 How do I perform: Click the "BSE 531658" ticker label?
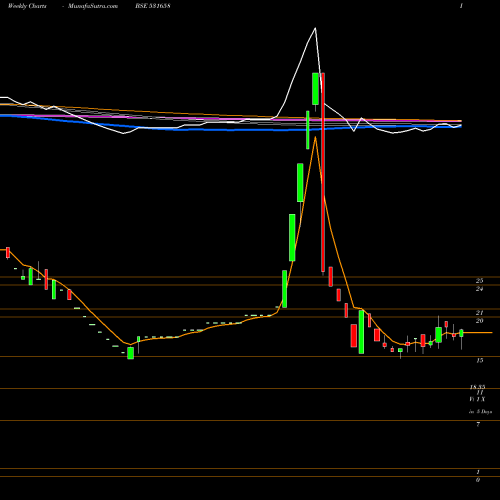(153, 6)
